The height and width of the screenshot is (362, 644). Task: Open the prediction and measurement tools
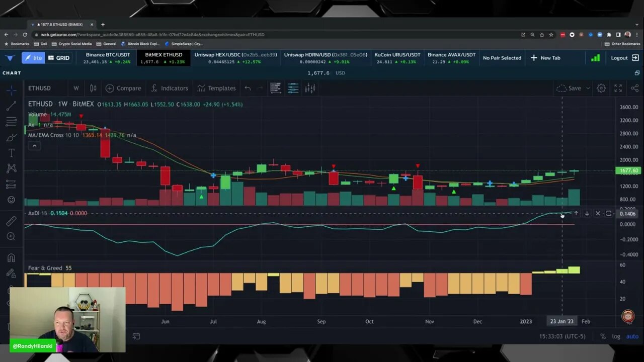coord(11,184)
